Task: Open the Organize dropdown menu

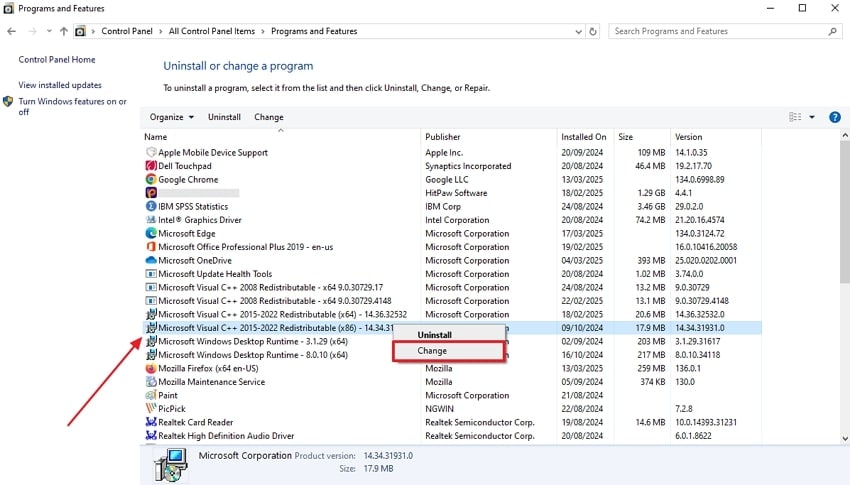Action: [171, 117]
